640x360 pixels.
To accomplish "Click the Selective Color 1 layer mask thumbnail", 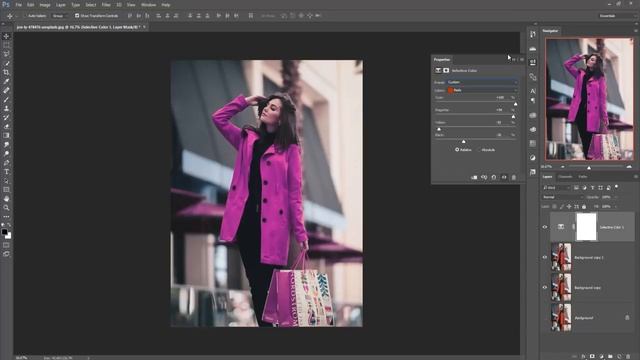I will point(587,227).
